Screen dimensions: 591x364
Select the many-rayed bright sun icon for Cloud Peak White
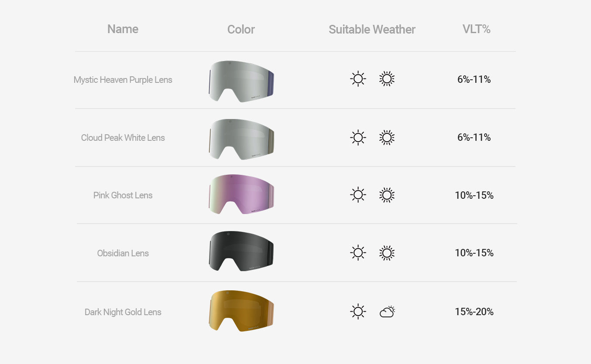click(x=387, y=137)
